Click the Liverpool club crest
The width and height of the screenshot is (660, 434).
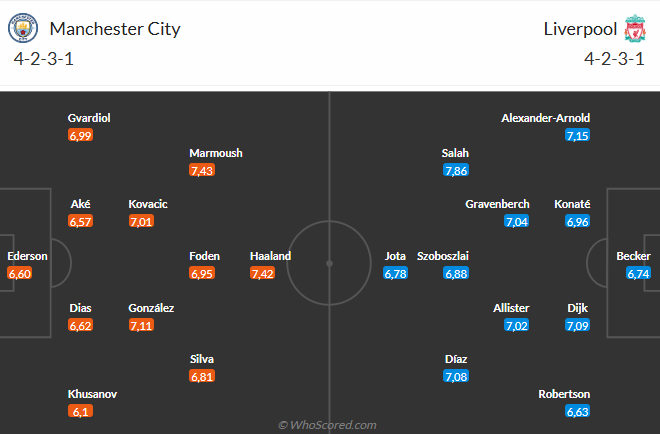[635, 28]
